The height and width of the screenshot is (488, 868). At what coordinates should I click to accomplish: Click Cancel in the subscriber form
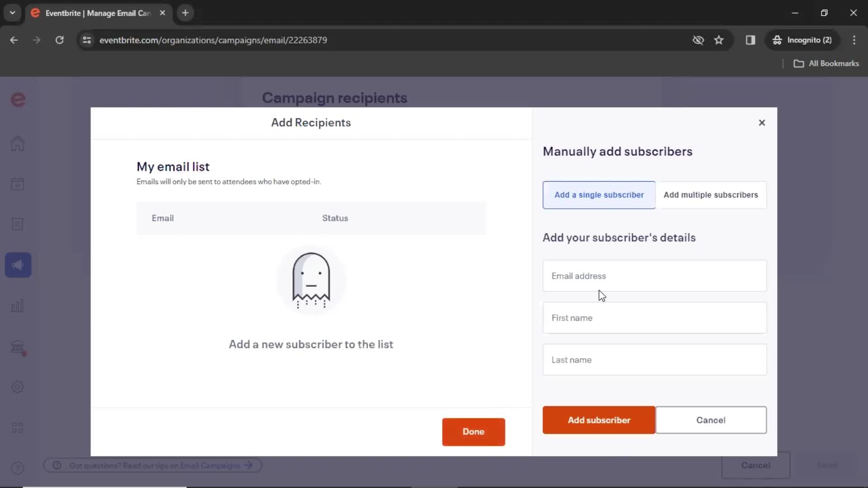(711, 420)
